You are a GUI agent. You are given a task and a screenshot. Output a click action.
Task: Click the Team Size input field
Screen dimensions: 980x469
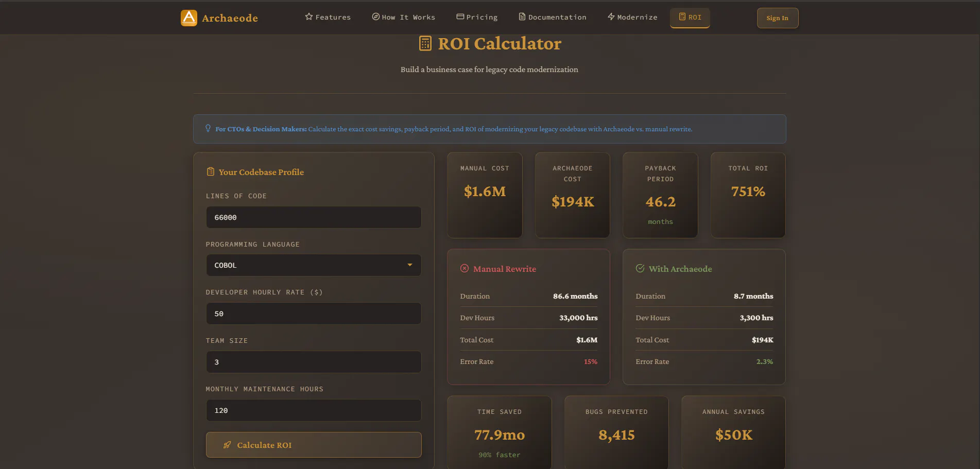314,362
